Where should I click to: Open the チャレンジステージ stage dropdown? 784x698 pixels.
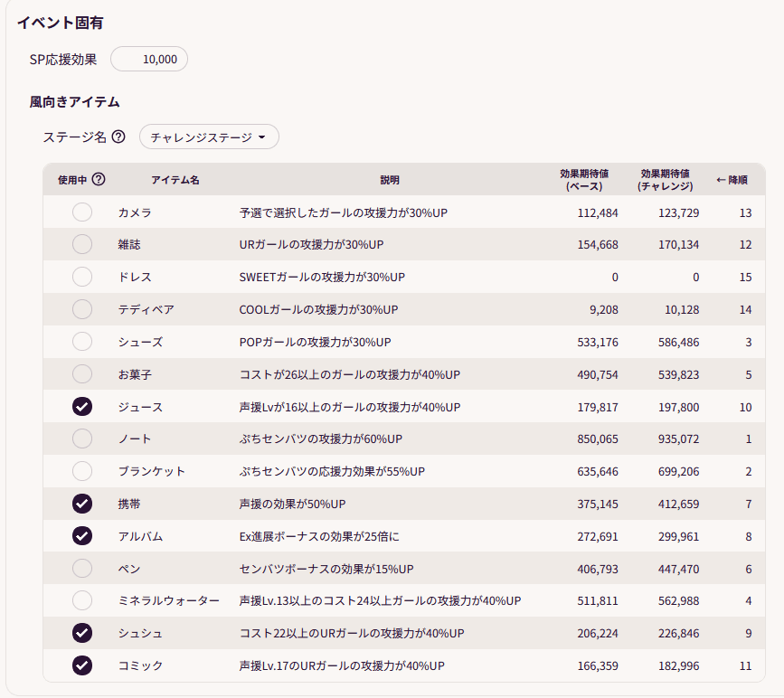(x=209, y=137)
